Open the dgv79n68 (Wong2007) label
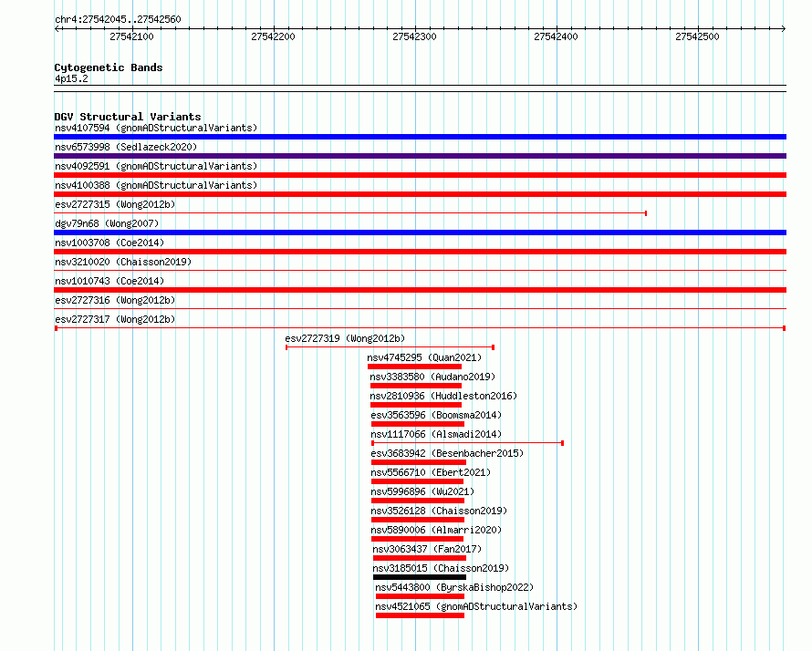 coord(107,223)
